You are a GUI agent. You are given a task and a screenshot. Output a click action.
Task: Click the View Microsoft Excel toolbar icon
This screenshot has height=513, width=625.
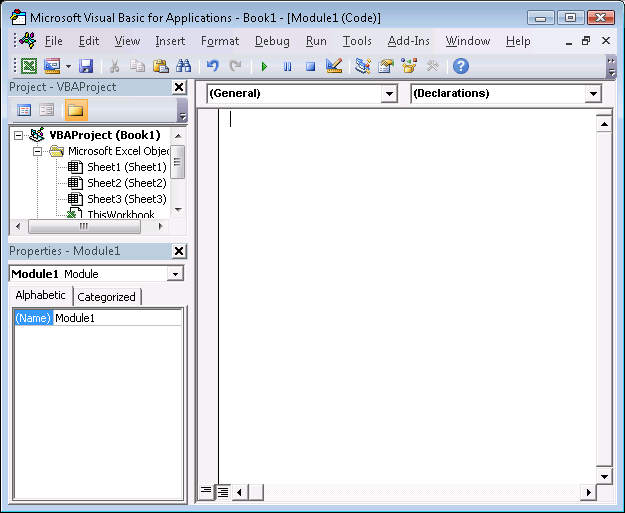coord(29,66)
